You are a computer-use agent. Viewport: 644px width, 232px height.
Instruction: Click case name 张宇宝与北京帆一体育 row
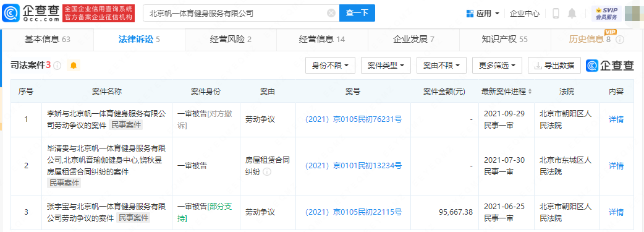tap(107, 212)
